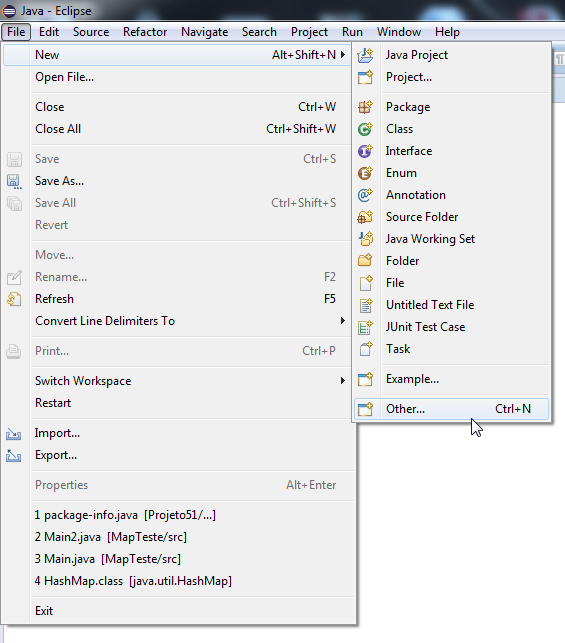Open recent file 3 Main.java
The height and width of the screenshot is (643, 565).
[179, 559]
